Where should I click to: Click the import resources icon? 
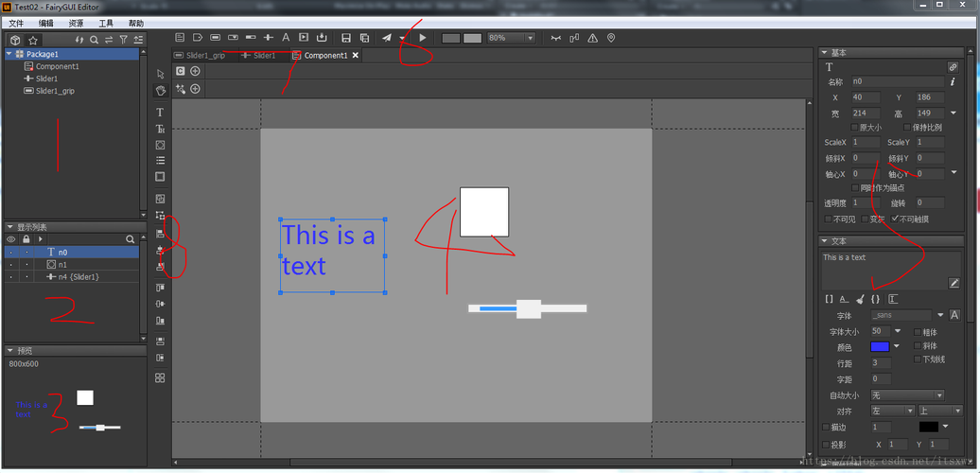click(x=322, y=38)
